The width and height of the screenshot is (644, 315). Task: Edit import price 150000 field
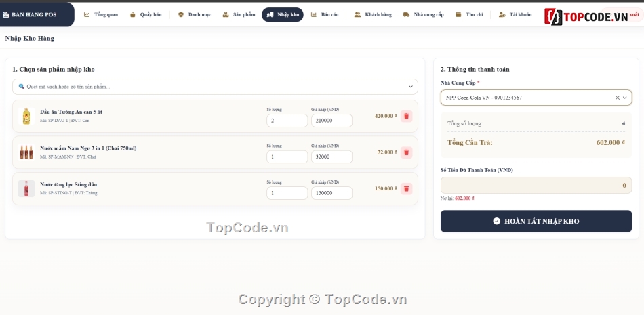coord(331,193)
